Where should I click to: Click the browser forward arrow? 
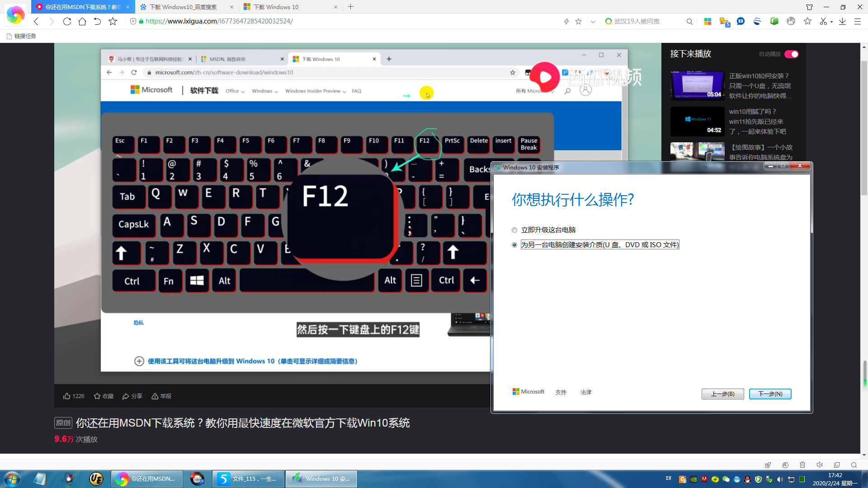click(51, 21)
